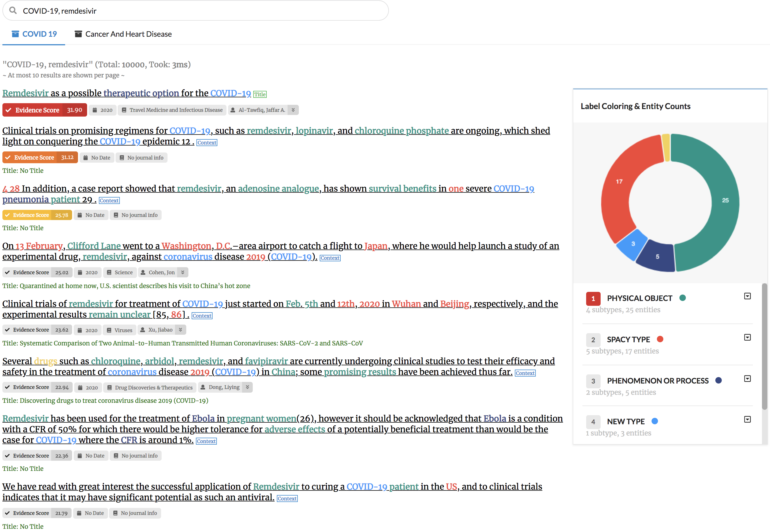Expand authors list after Al-Tawfiq, Jaffar A.
770x532 pixels.
click(x=293, y=110)
